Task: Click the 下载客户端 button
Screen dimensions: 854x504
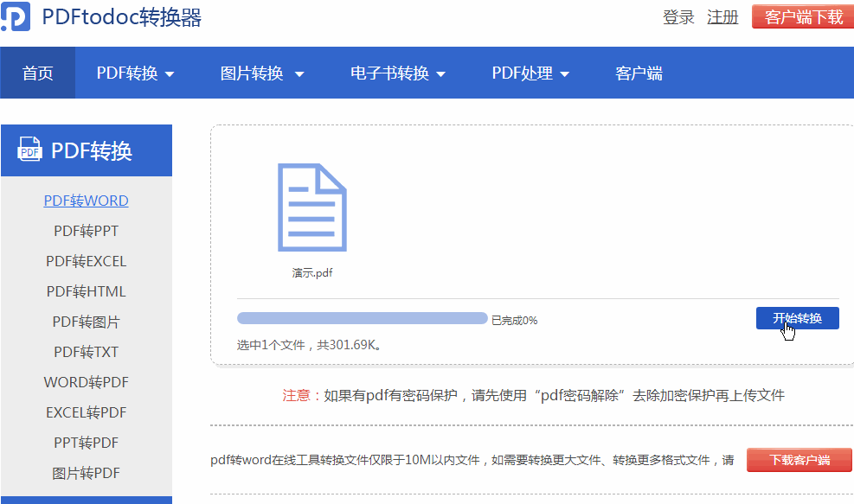Action: click(799, 459)
